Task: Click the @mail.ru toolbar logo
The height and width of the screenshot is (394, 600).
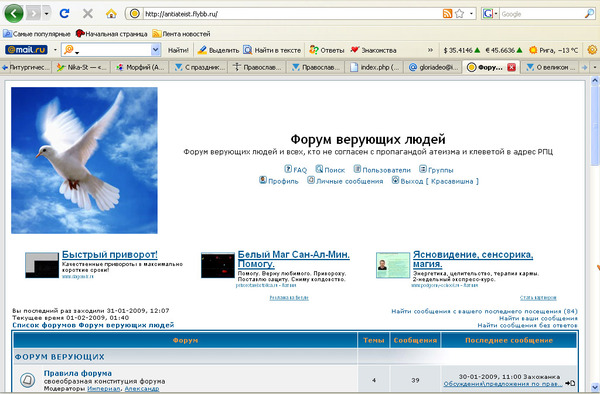Action: [26, 50]
